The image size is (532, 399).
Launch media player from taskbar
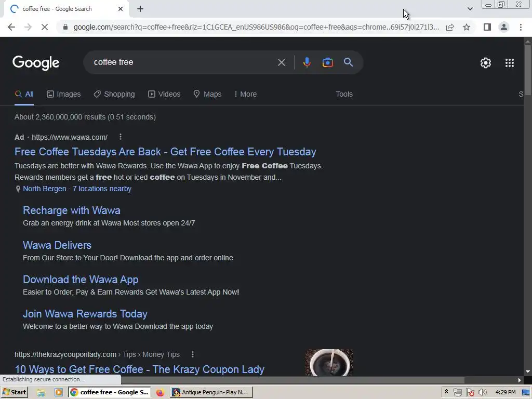point(59,393)
